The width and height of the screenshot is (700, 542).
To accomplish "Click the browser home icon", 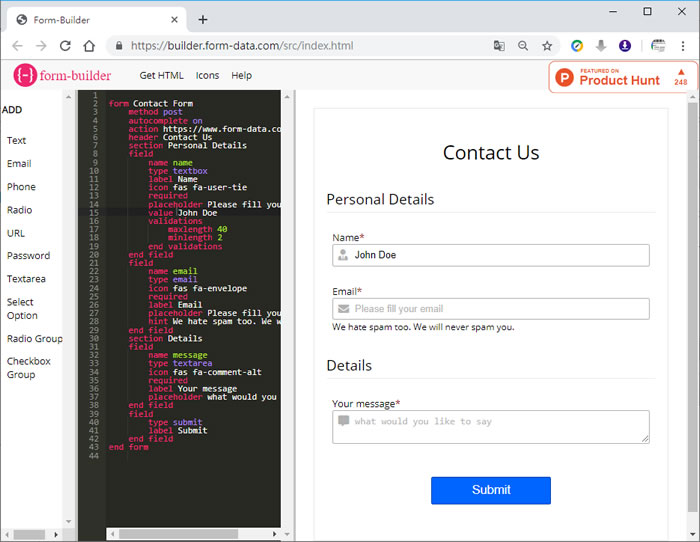I will (89, 46).
